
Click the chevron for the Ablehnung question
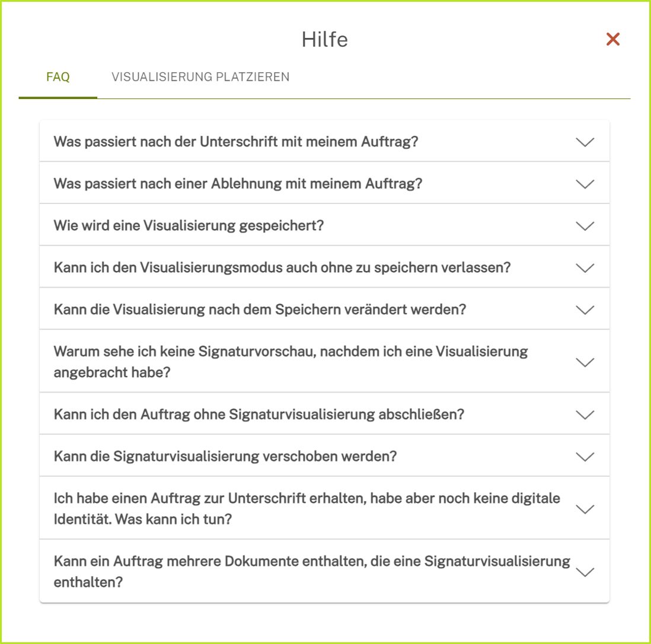(x=586, y=183)
